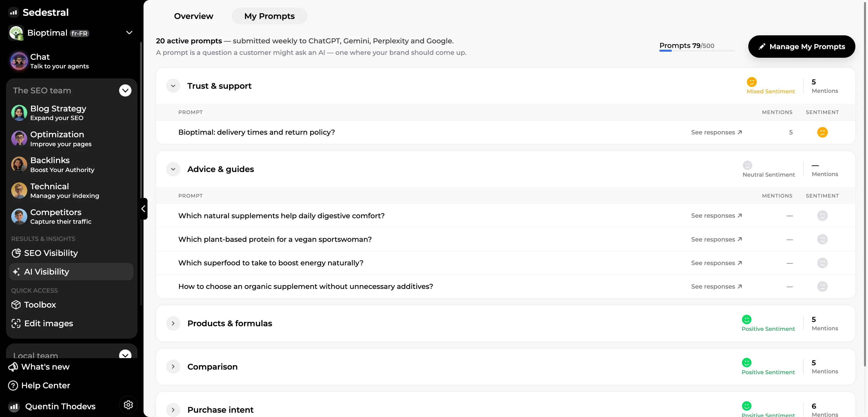Click the Edit images icon
This screenshot has height=417, width=868.
point(16,324)
